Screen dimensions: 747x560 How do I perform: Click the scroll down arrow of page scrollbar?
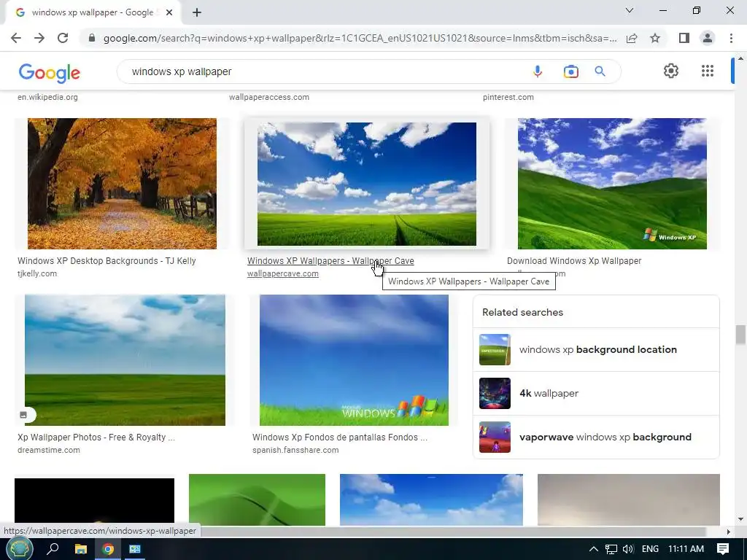click(740, 519)
